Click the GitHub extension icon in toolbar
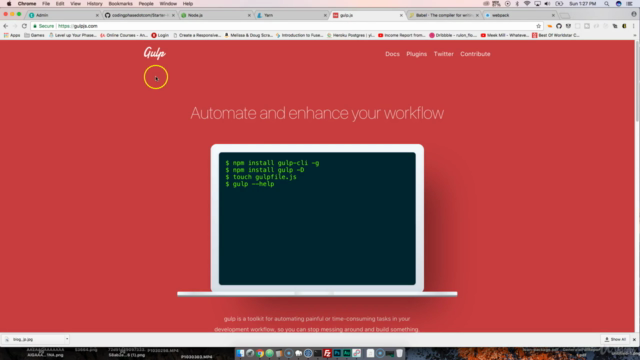640x360 pixels. [559, 26]
